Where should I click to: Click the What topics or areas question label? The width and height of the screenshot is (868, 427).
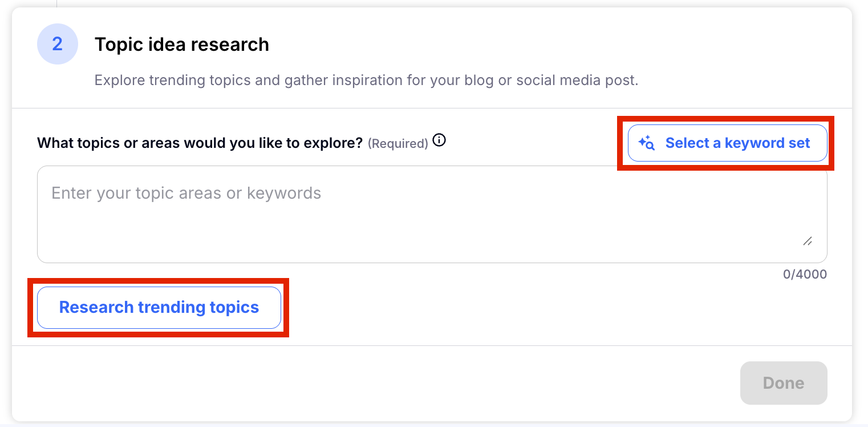200,143
